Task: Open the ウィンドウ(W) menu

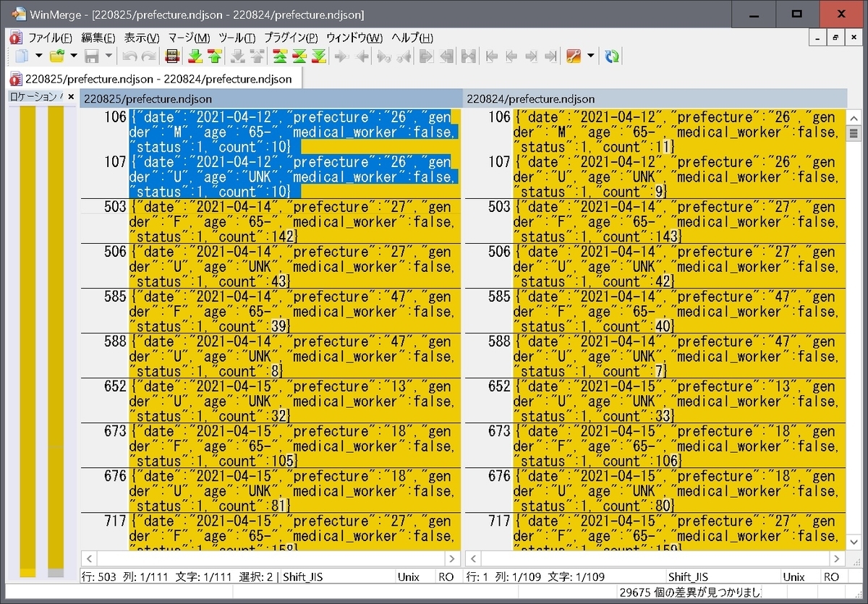Action: pyautogui.click(x=354, y=38)
